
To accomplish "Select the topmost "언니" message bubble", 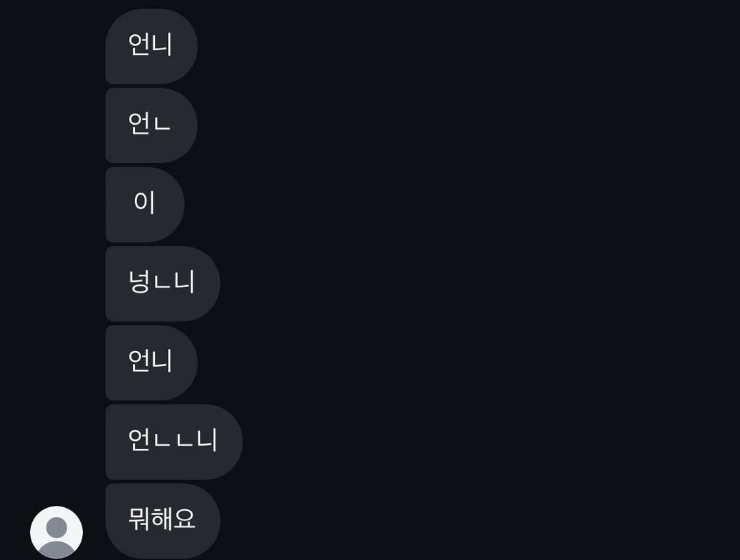I will tap(151, 46).
